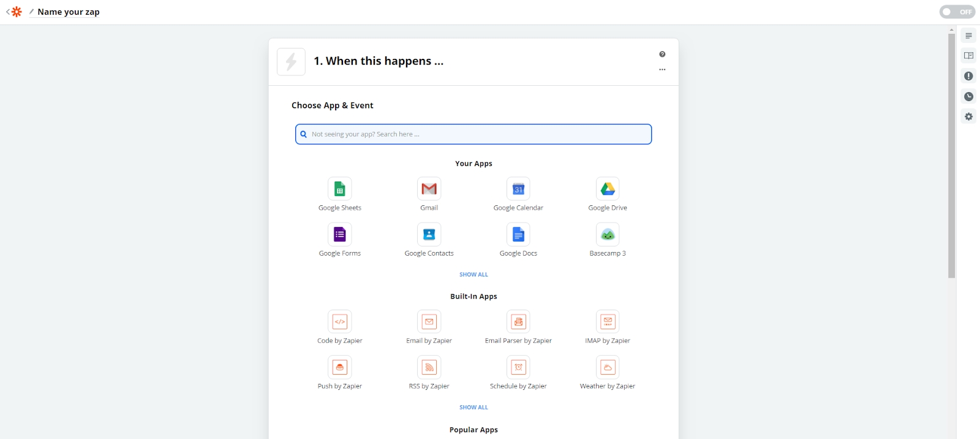Show all Built-In Apps

473,407
